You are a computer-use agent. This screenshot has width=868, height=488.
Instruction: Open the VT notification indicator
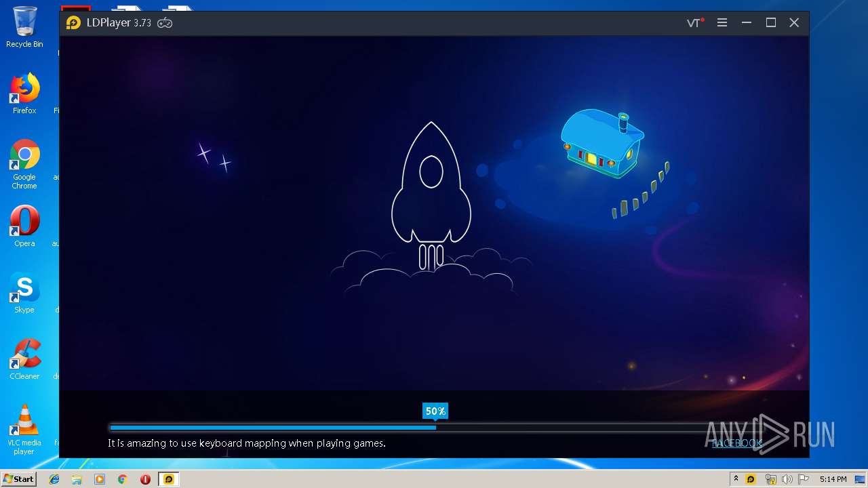[695, 23]
